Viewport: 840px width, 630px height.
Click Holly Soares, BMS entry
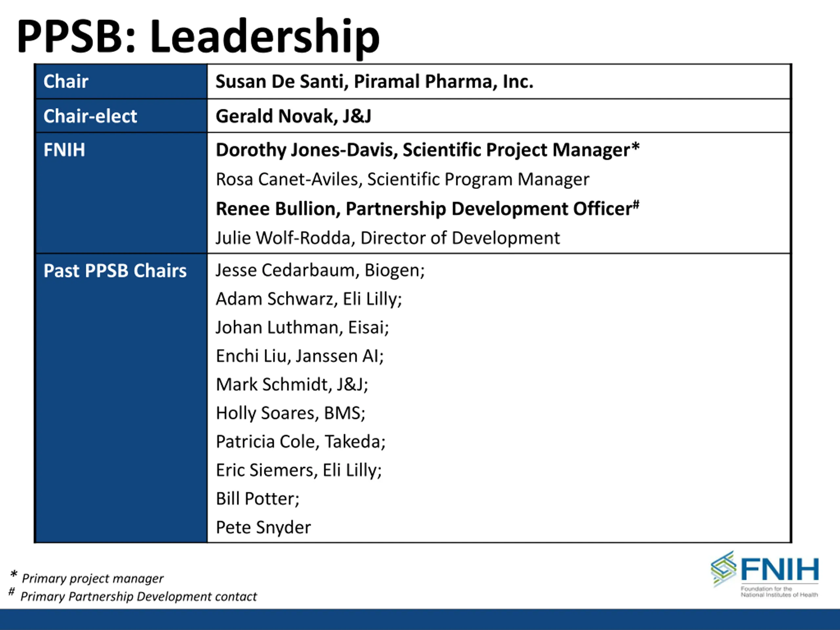click(290, 413)
